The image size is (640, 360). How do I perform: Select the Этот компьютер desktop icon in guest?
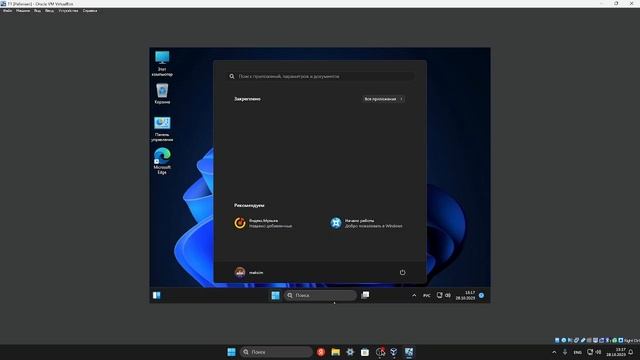[162, 63]
